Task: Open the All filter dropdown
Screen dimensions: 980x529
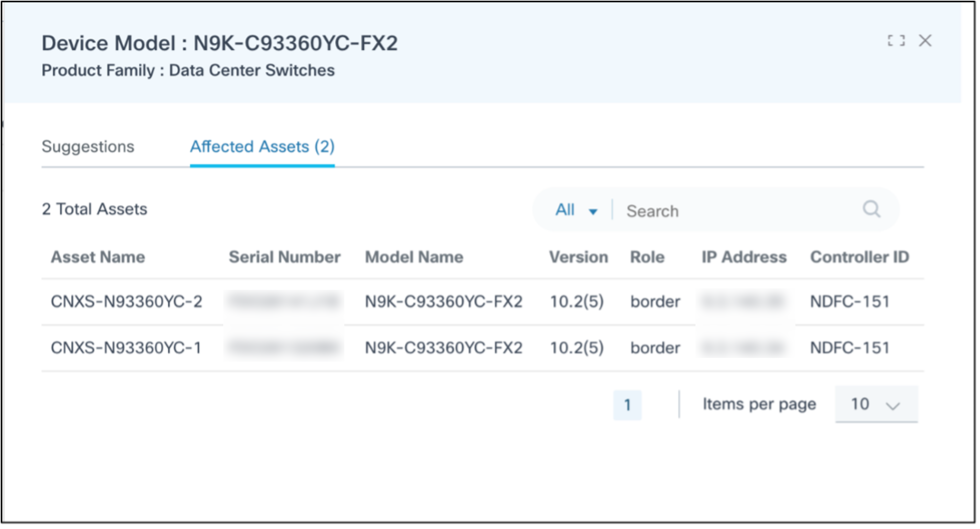Action: click(576, 210)
